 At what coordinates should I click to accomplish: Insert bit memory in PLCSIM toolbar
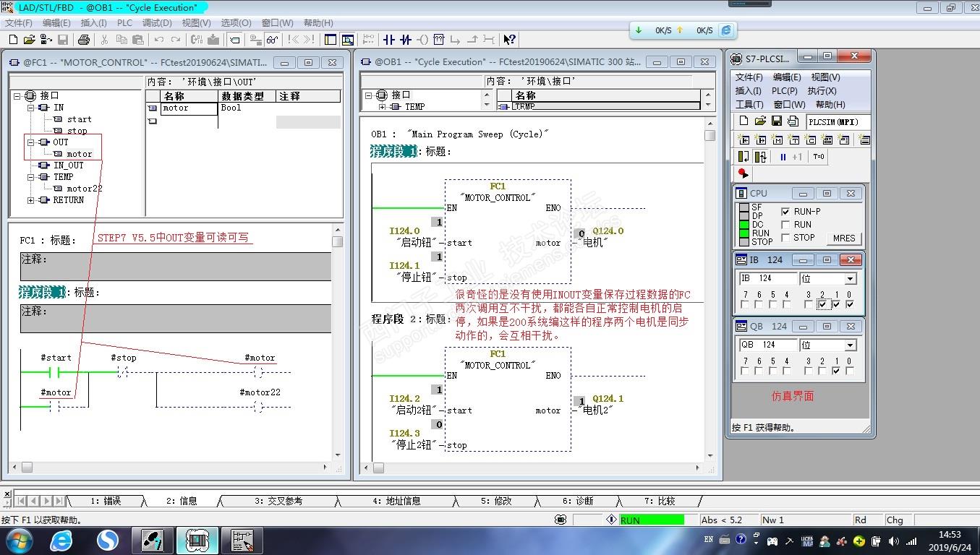click(x=777, y=139)
